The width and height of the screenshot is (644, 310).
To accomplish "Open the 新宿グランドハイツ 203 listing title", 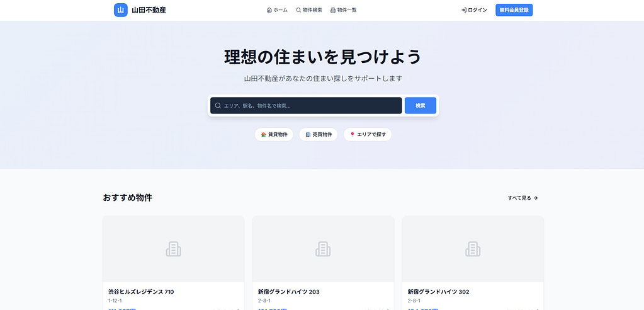I will [288, 292].
